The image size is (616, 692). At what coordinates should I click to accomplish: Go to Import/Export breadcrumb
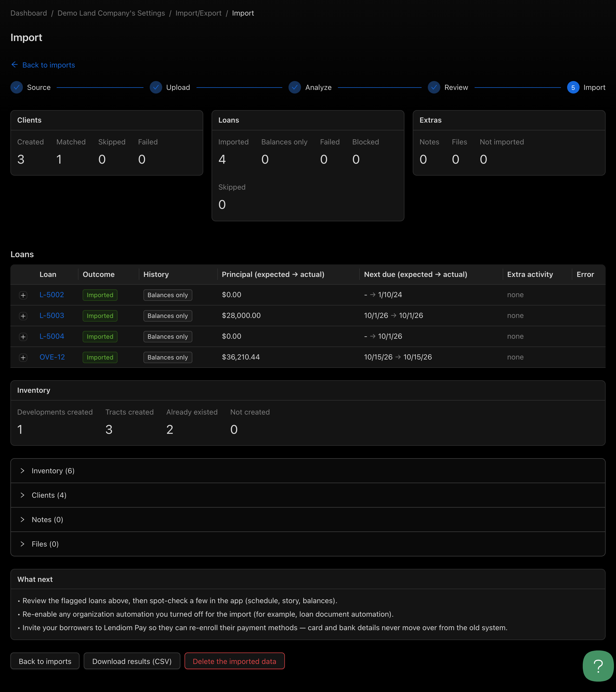(x=198, y=13)
